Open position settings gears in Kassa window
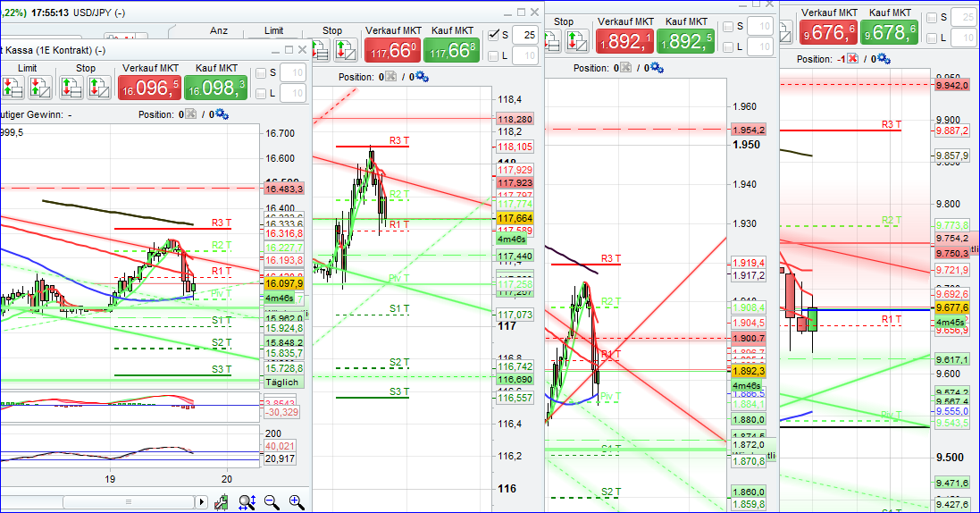This screenshot has width=980, height=513. point(222,114)
